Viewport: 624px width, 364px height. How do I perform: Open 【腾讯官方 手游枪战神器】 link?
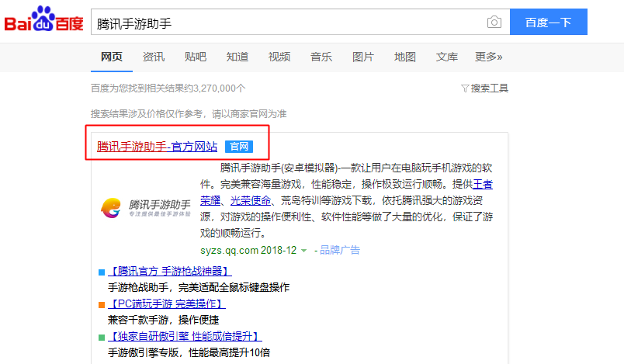[x=170, y=272]
